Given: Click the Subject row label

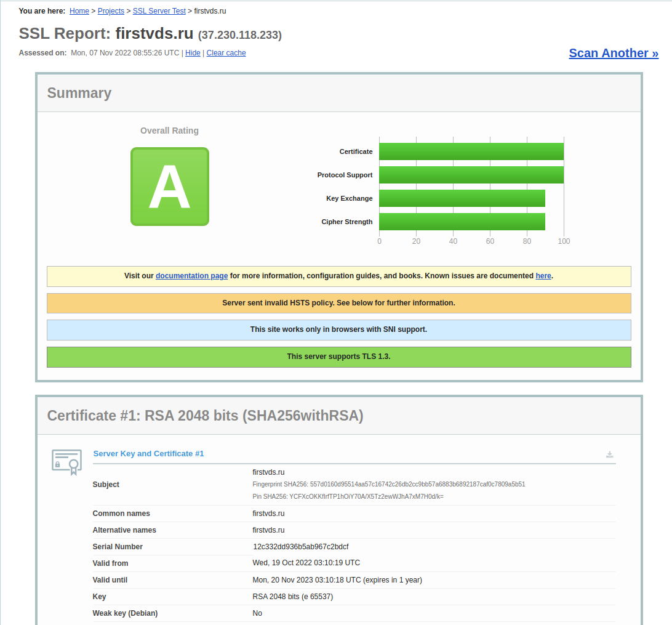Looking at the screenshot, I should click(106, 485).
